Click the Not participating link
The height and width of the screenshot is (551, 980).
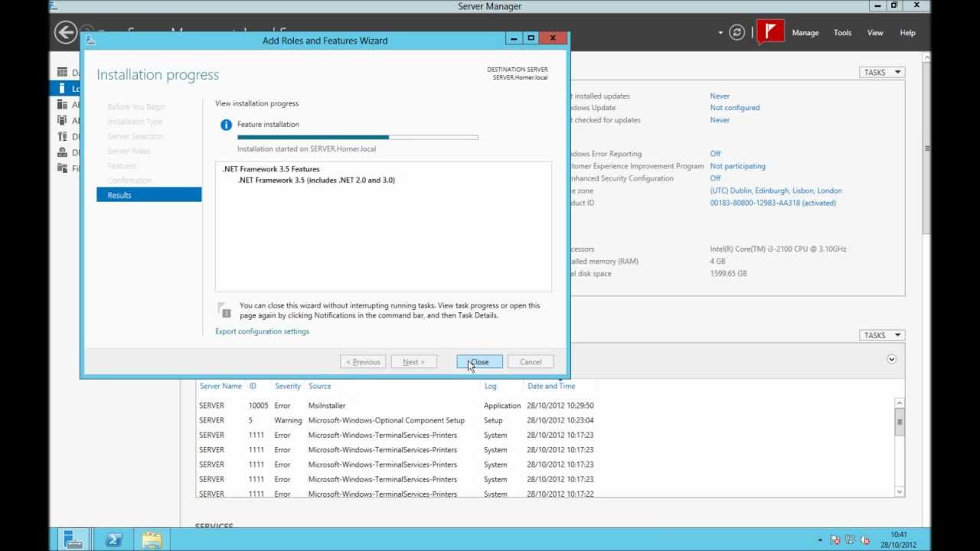(x=737, y=166)
